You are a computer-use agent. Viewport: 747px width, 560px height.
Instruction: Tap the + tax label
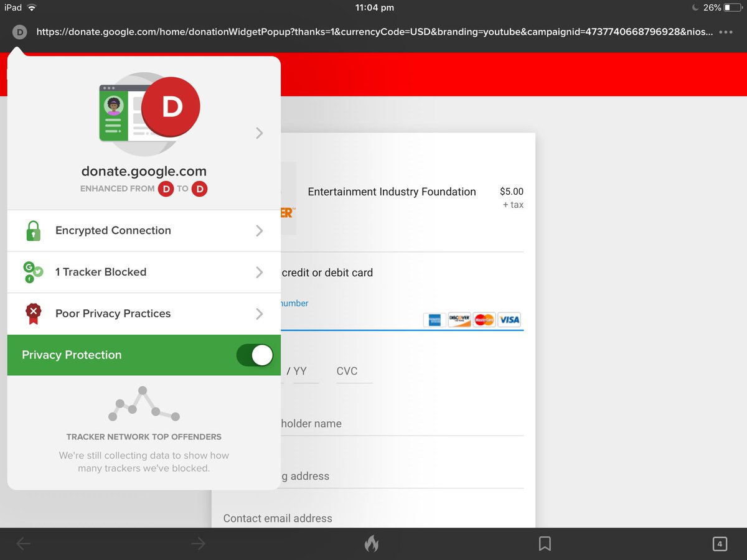coord(513,205)
